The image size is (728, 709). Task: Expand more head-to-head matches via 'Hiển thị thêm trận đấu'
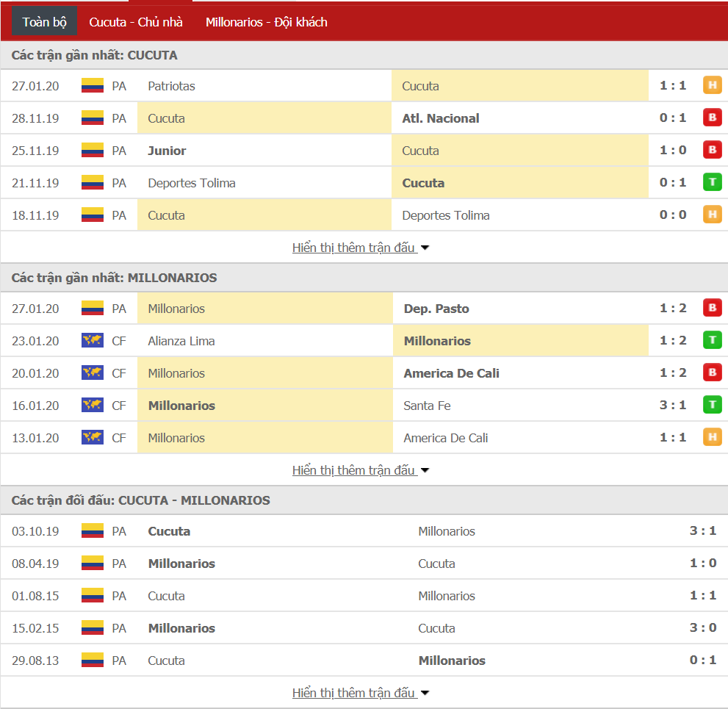pyautogui.click(x=360, y=692)
